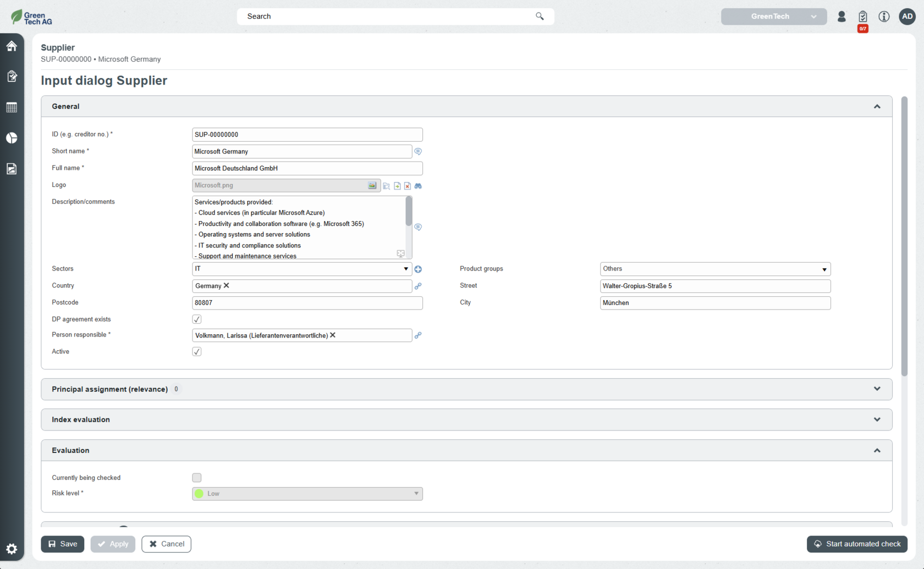The height and width of the screenshot is (569, 924).
Task: Click into the Full name input field
Action: click(x=307, y=168)
